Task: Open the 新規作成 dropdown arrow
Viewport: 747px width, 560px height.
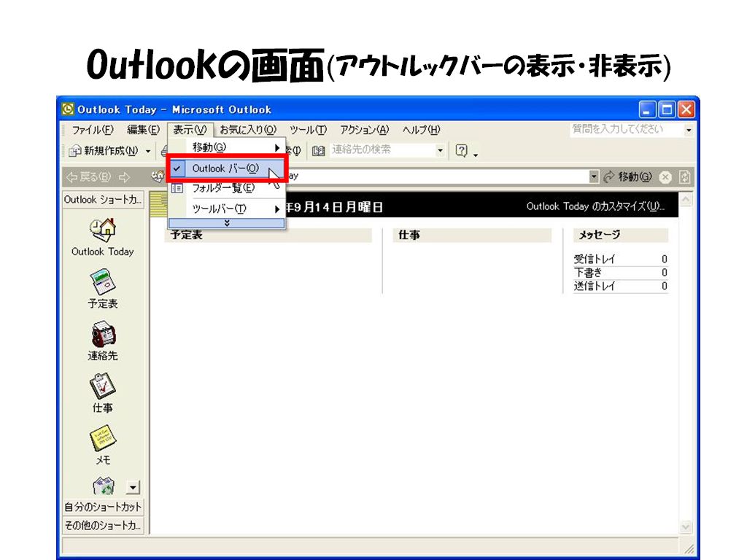Action: [x=148, y=152]
